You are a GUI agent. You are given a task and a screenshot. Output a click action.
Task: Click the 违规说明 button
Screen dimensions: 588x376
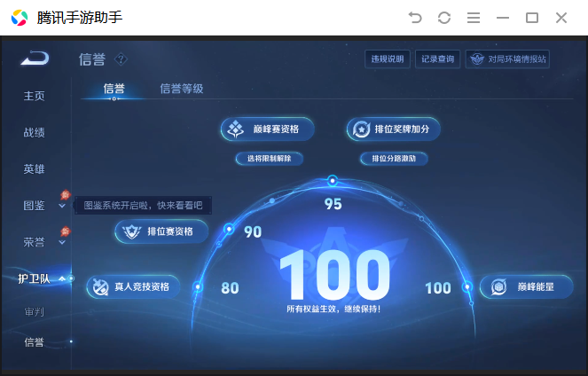click(388, 59)
